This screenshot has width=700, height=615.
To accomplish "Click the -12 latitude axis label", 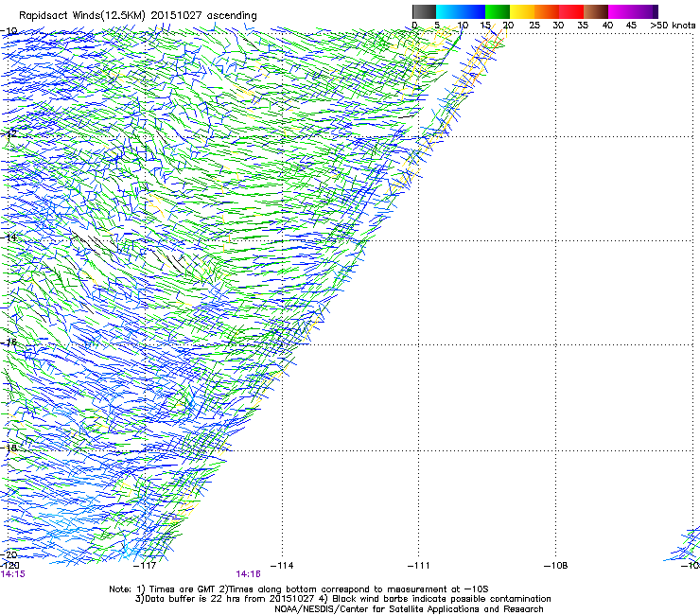I will click(x=9, y=133).
